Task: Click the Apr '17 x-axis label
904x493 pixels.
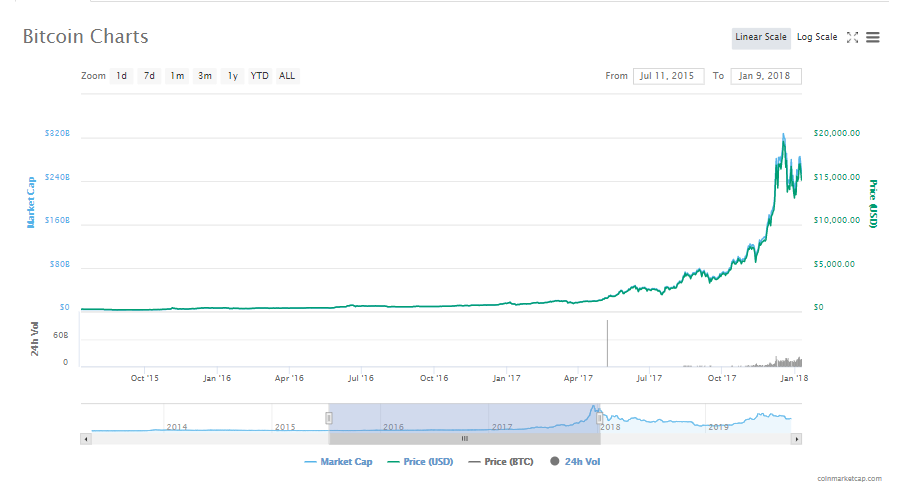Action: coord(578,378)
